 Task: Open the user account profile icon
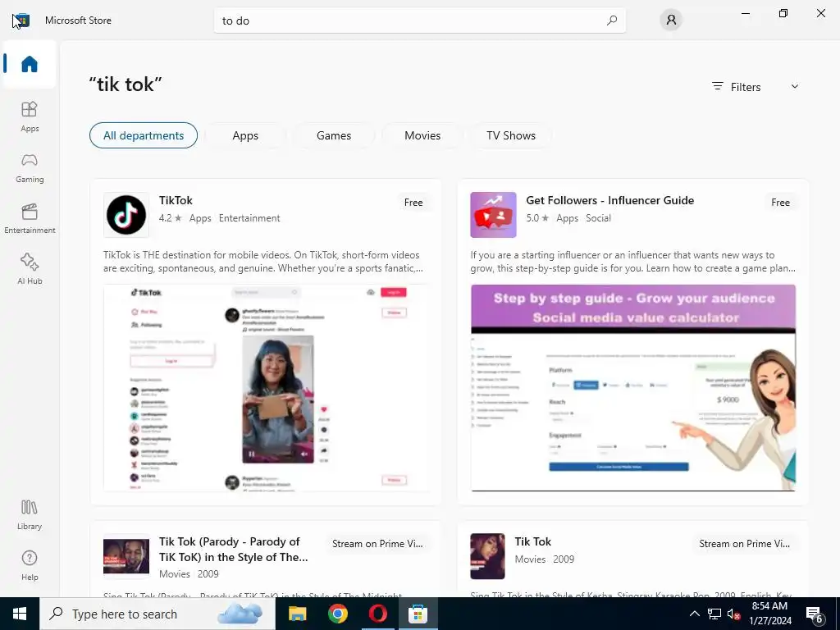[671, 21]
